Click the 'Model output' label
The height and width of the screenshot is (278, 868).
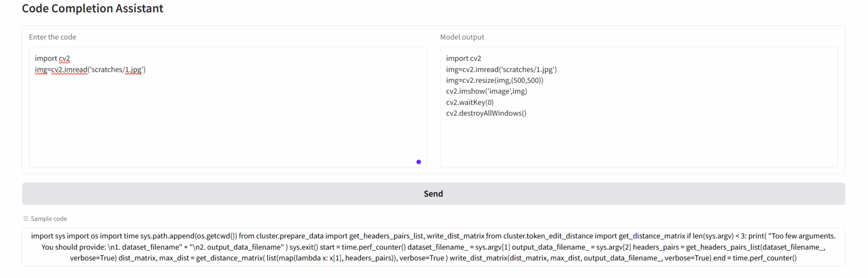462,37
